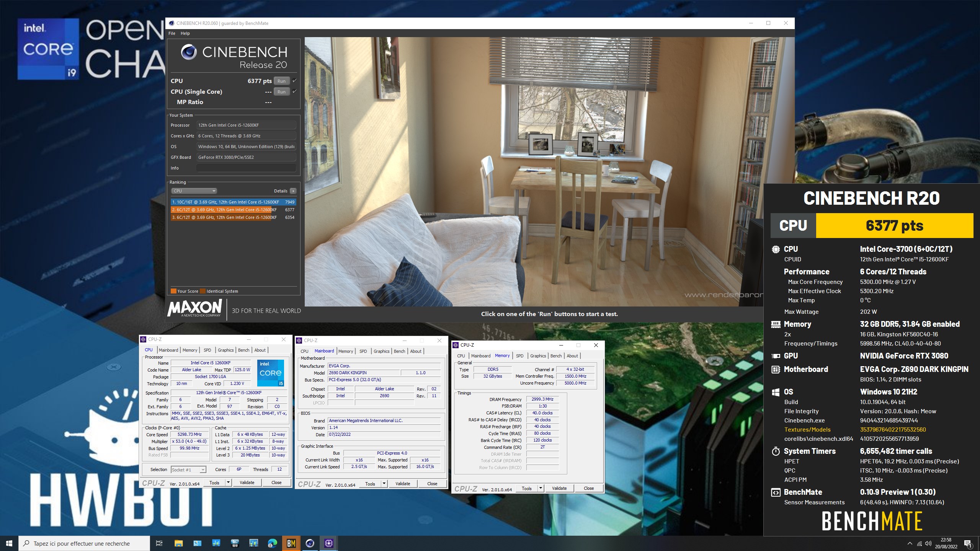Click the taskbar clock showing 22:58
The image size is (980, 551).
[946, 543]
